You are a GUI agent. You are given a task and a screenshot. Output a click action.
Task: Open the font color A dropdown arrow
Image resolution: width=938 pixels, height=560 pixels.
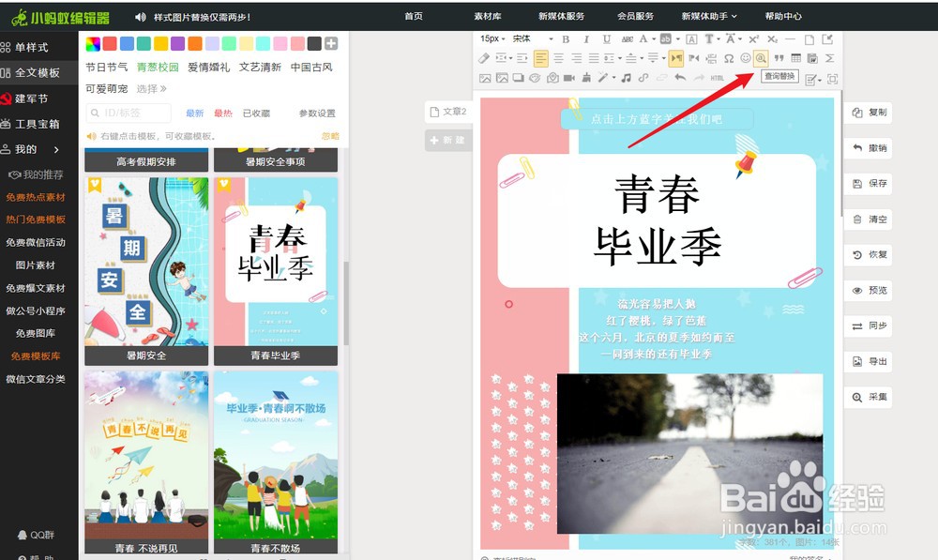[654, 39]
